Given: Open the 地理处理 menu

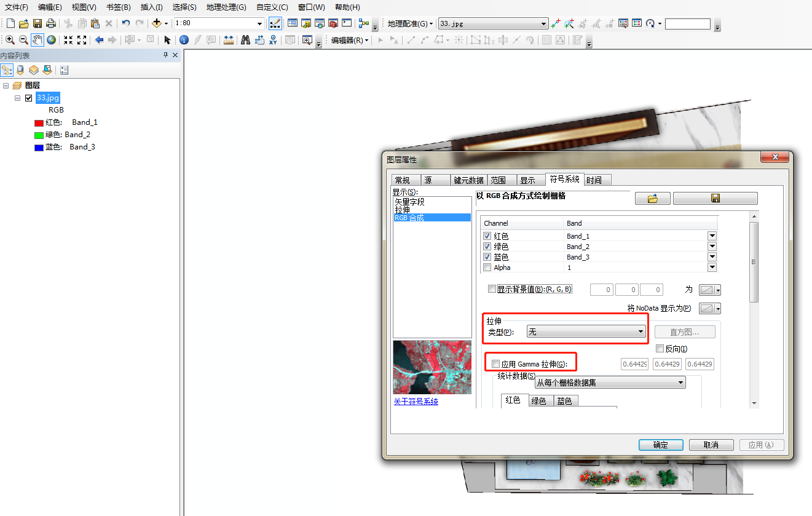Looking at the screenshot, I should point(226,7).
